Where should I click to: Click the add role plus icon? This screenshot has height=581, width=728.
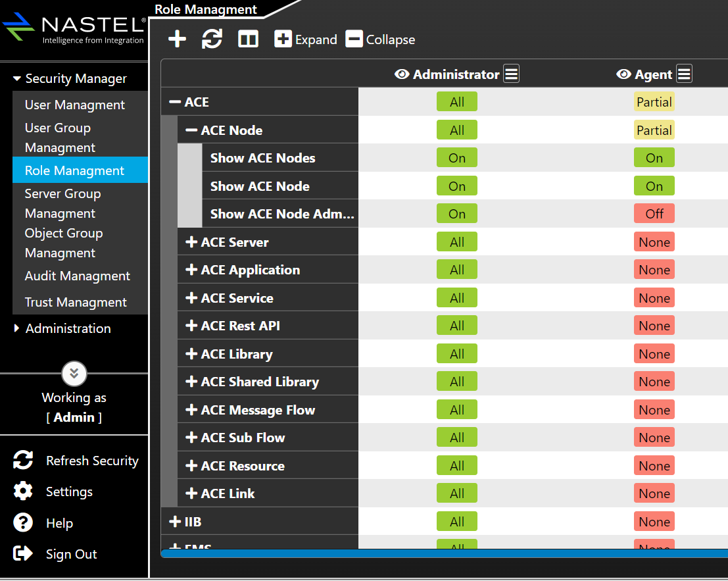tap(177, 39)
